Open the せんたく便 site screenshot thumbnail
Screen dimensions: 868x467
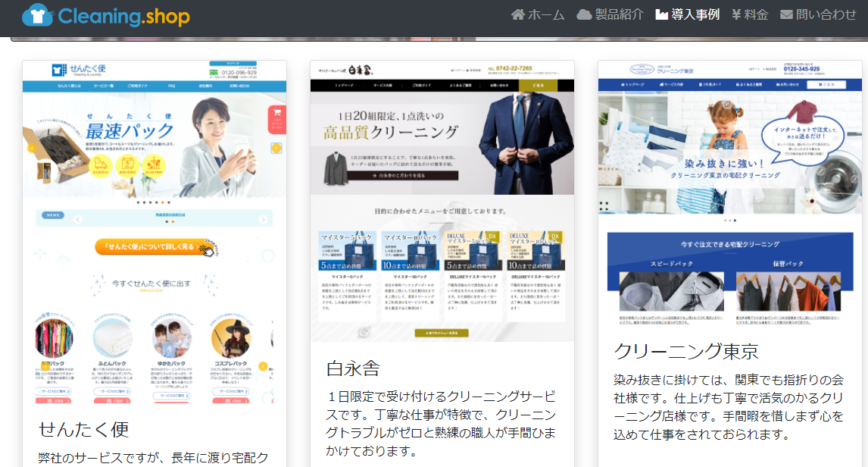[x=155, y=232]
